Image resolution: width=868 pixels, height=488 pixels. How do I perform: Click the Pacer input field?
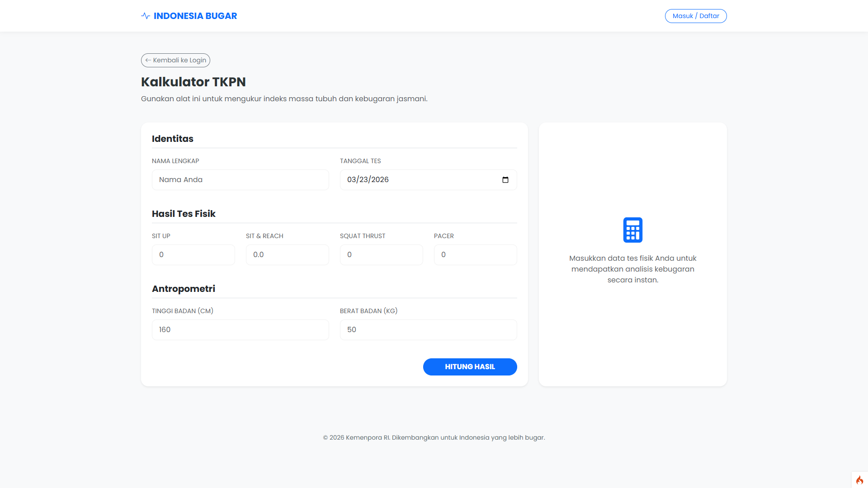click(475, 255)
